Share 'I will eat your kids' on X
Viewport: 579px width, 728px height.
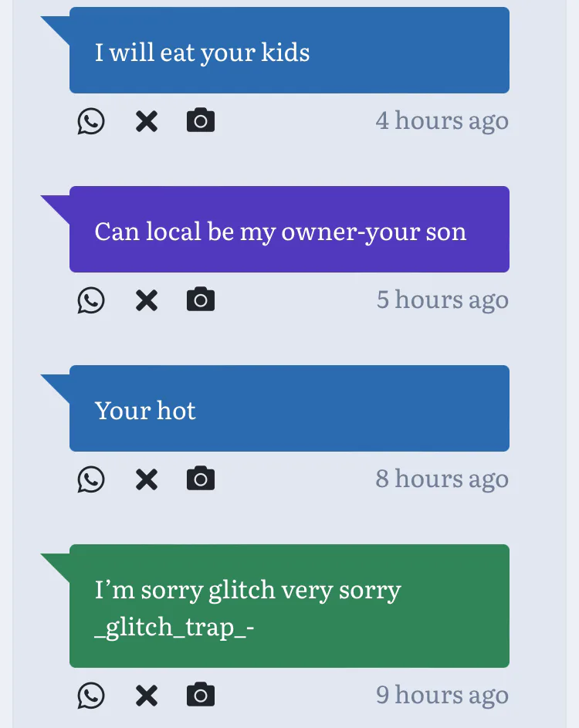tap(146, 121)
